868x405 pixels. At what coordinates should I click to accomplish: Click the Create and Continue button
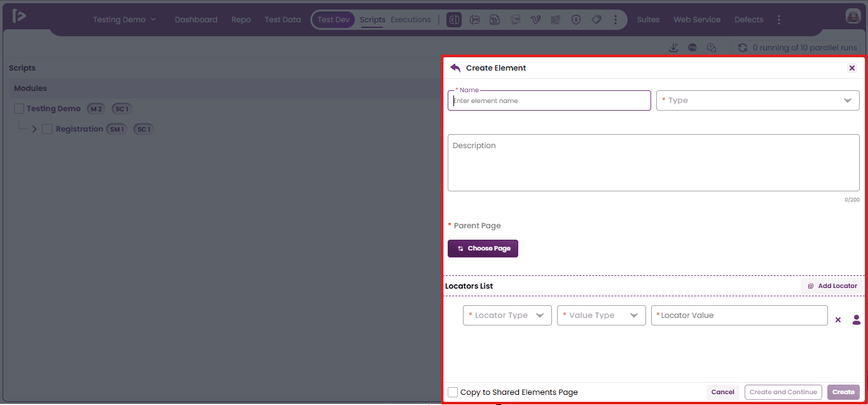pyautogui.click(x=783, y=392)
